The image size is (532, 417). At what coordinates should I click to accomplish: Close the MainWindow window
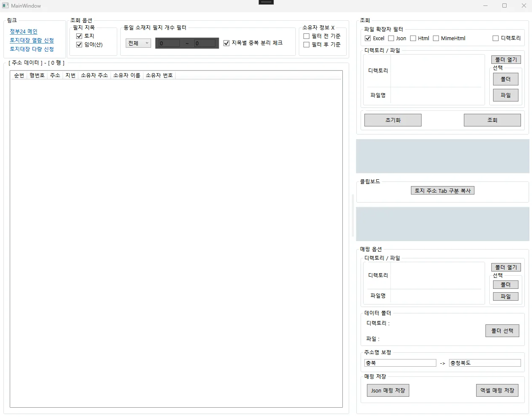(524, 5)
